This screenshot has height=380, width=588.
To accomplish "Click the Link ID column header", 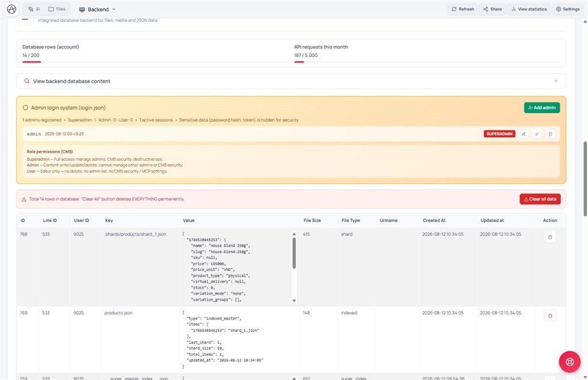I will click(50, 220).
